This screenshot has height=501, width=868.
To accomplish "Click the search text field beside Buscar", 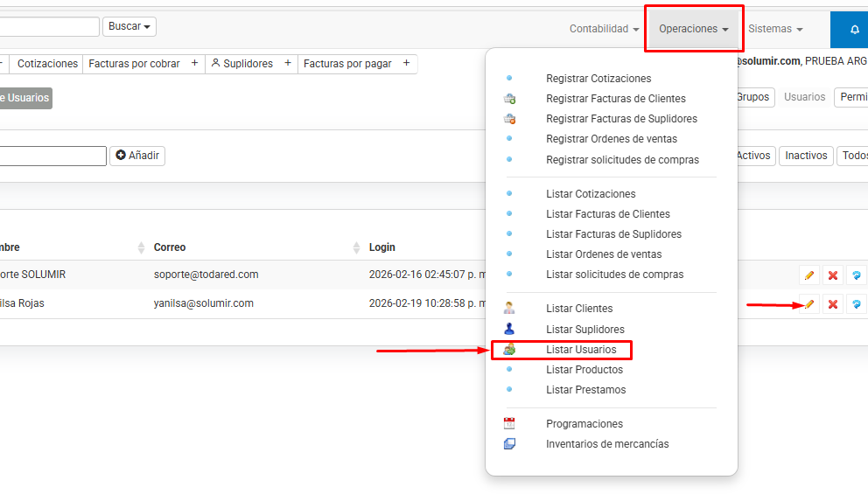I will [48, 27].
